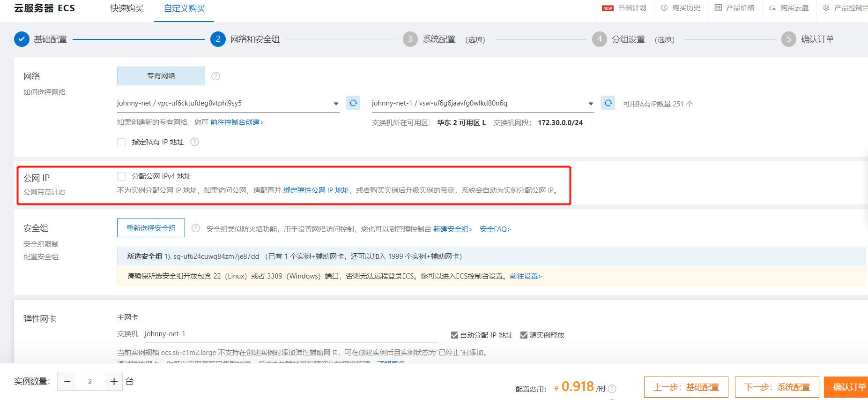
Task: Open 购买历史 in top bar
Action: click(x=681, y=8)
